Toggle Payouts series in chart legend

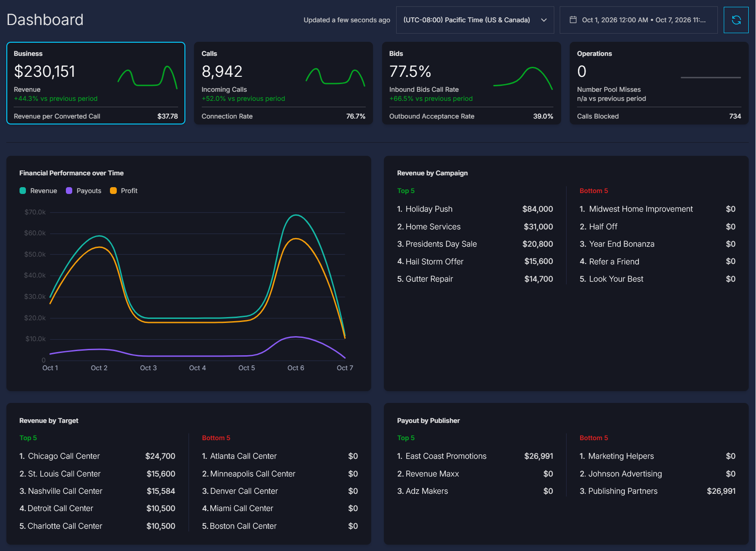pyautogui.click(x=84, y=191)
